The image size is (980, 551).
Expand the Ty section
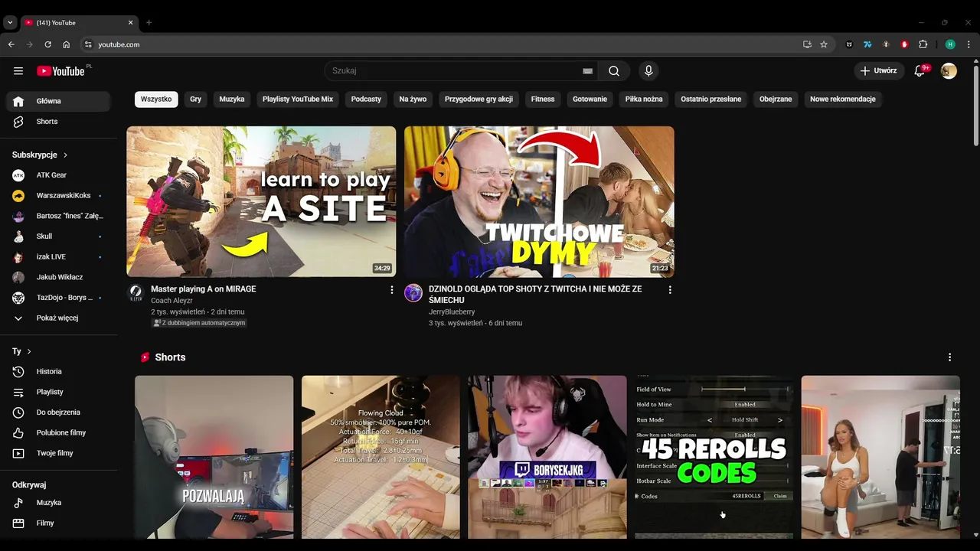[21, 351]
